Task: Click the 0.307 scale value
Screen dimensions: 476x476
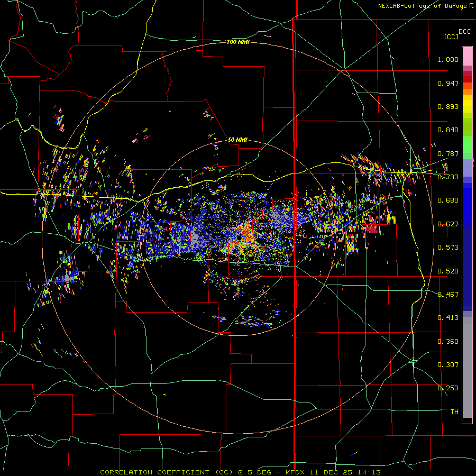Action: click(x=448, y=365)
